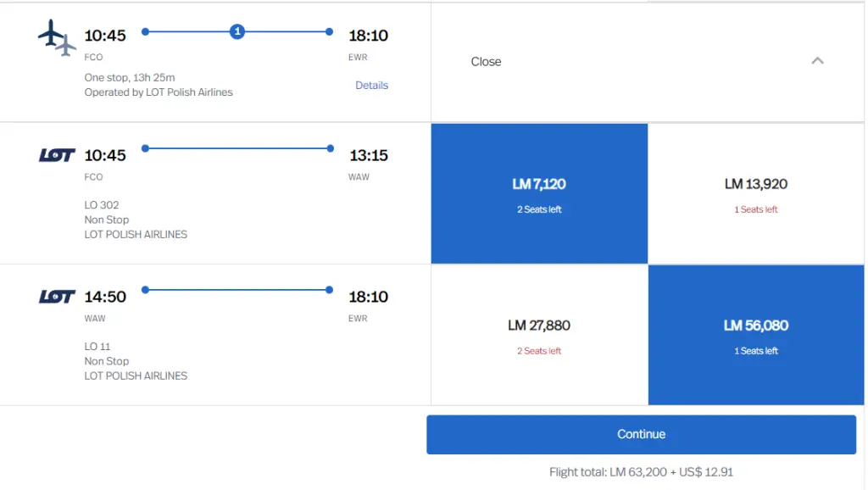Click the connecting flight airplanes icon

[x=57, y=37]
